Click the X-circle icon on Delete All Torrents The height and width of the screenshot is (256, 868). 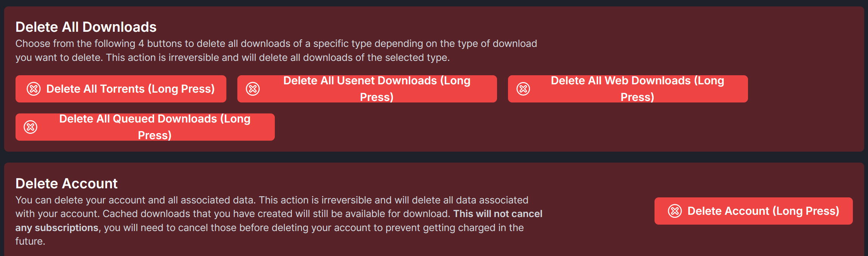click(x=34, y=89)
